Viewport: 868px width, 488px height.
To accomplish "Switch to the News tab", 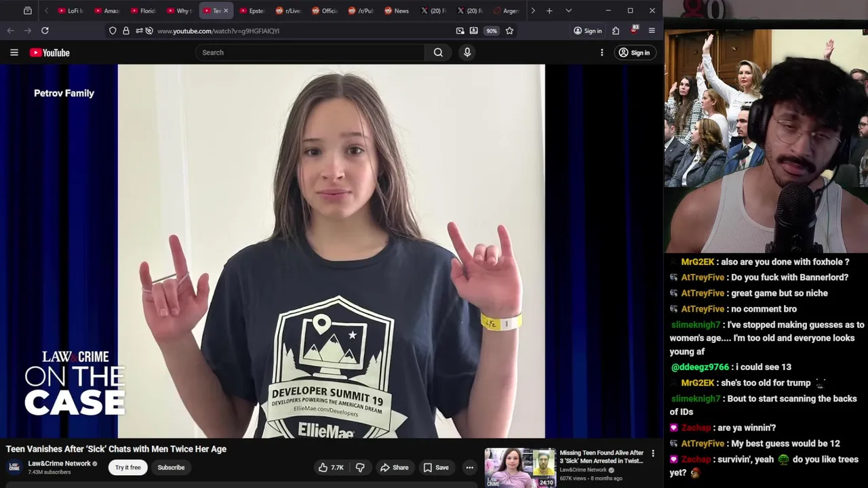I will pyautogui.click(x=397, y=11).
